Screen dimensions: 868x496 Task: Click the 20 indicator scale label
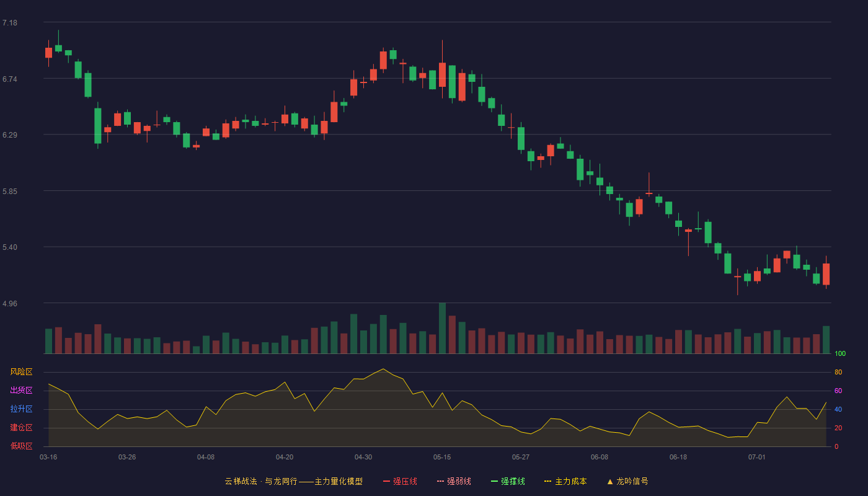(838, 428)
